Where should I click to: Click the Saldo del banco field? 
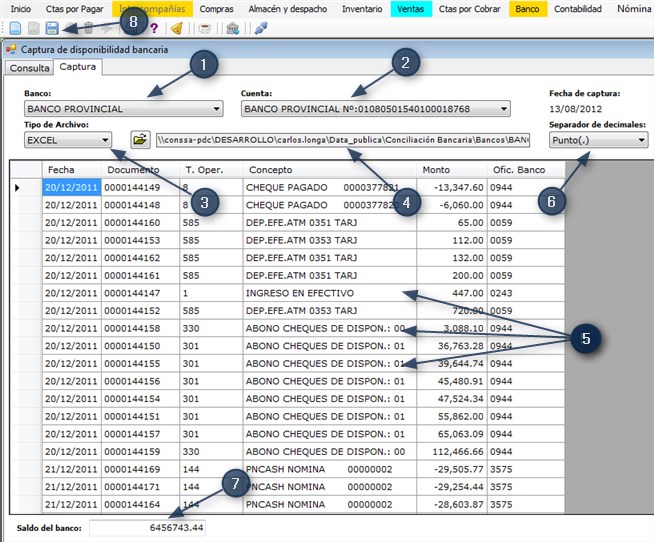(x=147, y=528)
